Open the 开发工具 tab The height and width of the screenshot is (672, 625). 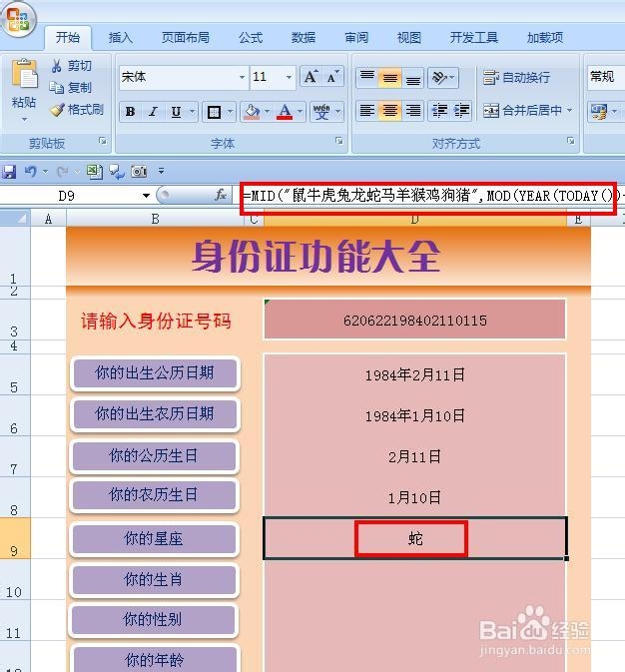point(473,38)
